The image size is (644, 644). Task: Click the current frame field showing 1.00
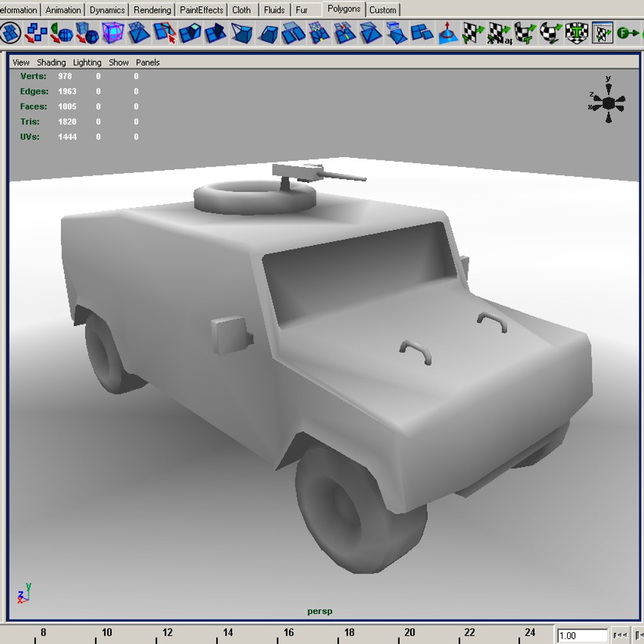coord(582,636)
